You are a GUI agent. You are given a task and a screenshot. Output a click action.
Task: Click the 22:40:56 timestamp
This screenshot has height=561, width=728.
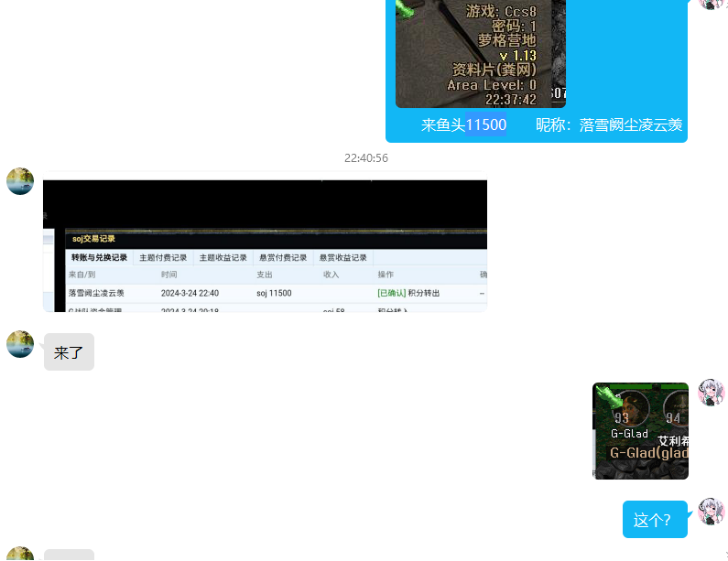point(365,157)
